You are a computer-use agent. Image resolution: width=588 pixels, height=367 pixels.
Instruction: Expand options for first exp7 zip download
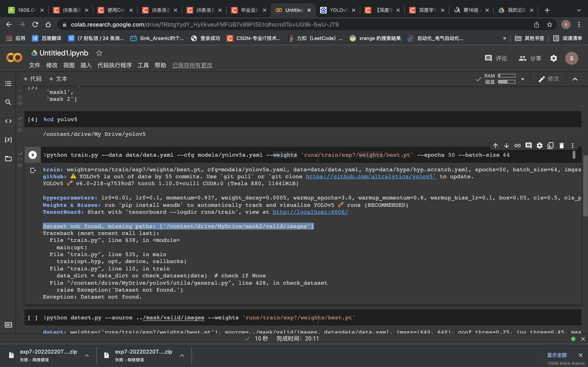point(87,355)
